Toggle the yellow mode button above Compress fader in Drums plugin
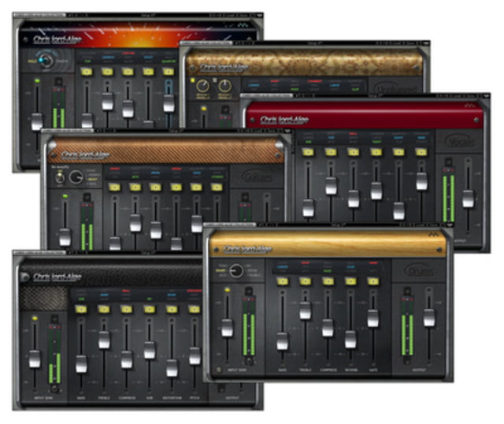The image size is (504, 424). (328, 281)
